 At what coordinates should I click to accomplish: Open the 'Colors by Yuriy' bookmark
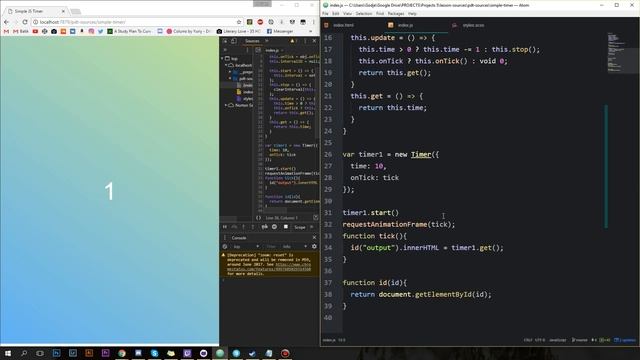click(189, 31)
